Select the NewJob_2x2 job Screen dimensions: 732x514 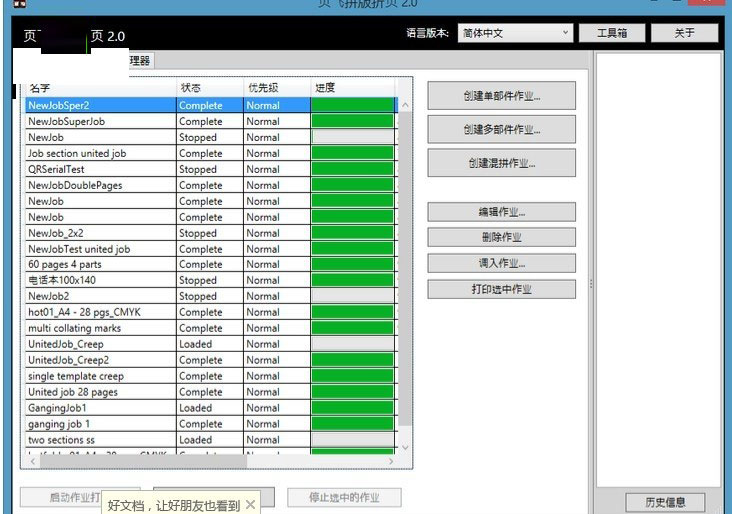210,233
